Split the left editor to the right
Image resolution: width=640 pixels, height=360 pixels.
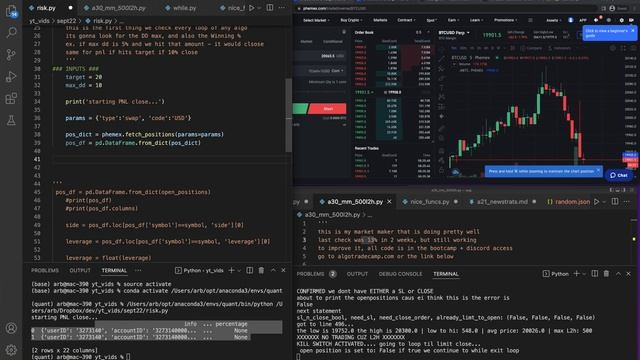[270, 8]
